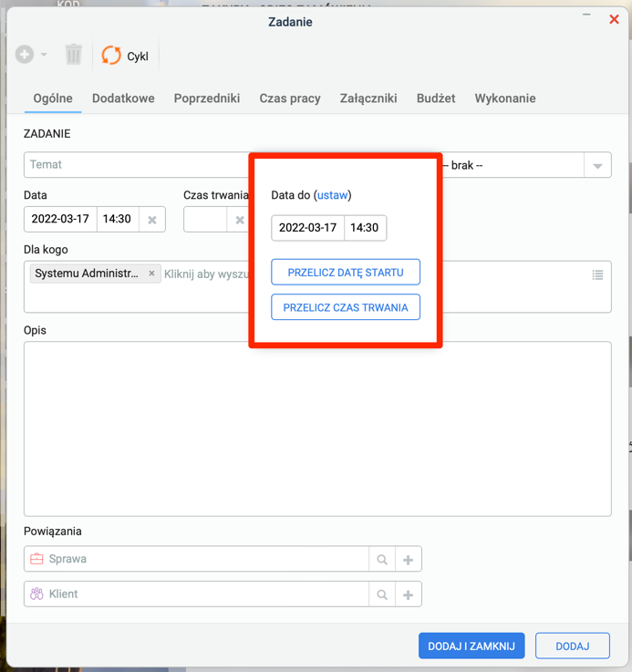
Task: Open the Budżet tab
Action: click(x=436, y=98)
